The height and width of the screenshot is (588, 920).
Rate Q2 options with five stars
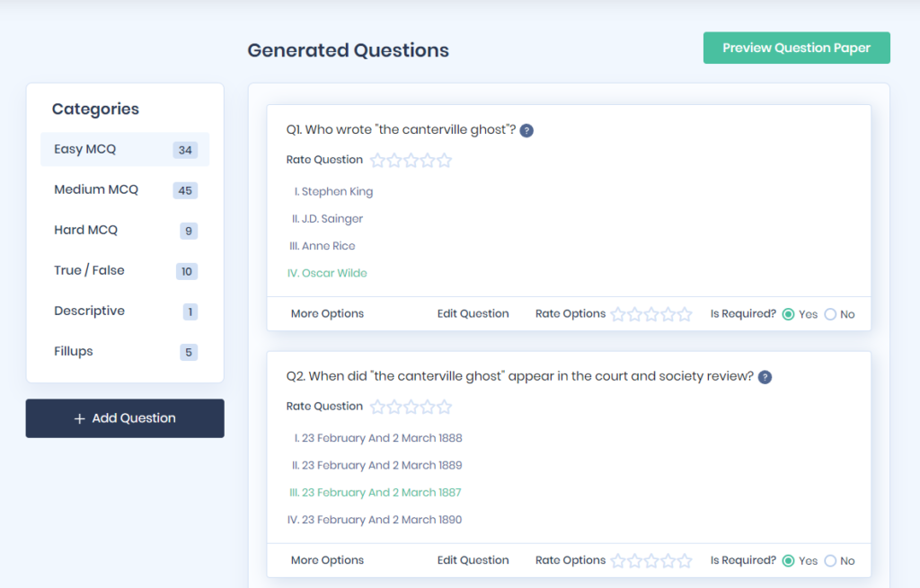[685, 561]
